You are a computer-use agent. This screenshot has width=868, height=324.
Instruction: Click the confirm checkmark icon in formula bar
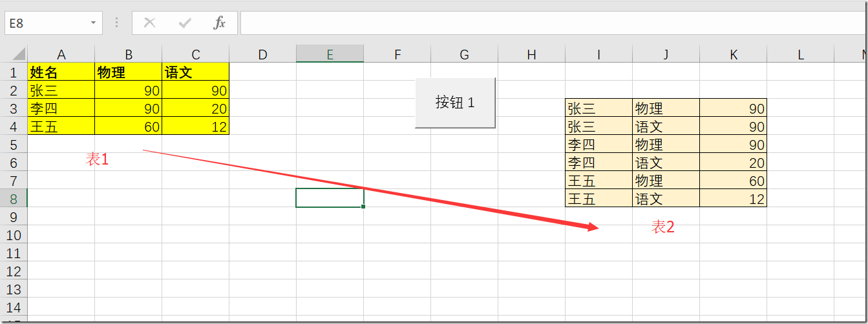[x=185, y=23]
